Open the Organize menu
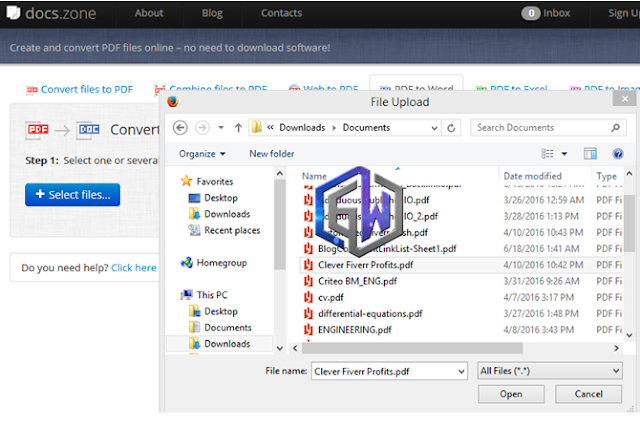Viewport: 640px width, 448px height. [202, 154]
